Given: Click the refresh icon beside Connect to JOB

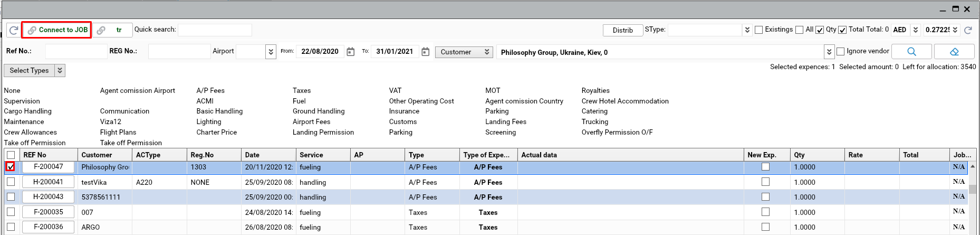Looking at the screenshot, I should (x=14, y=30).
